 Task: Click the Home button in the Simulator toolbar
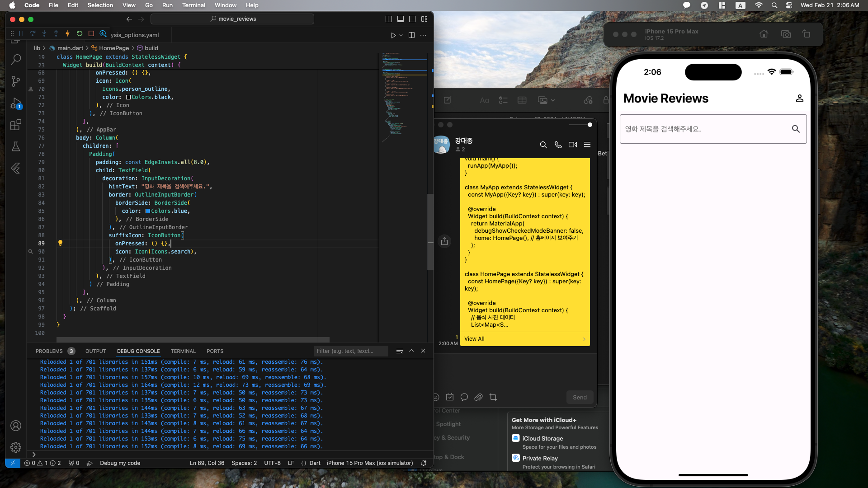coord(764,34)
